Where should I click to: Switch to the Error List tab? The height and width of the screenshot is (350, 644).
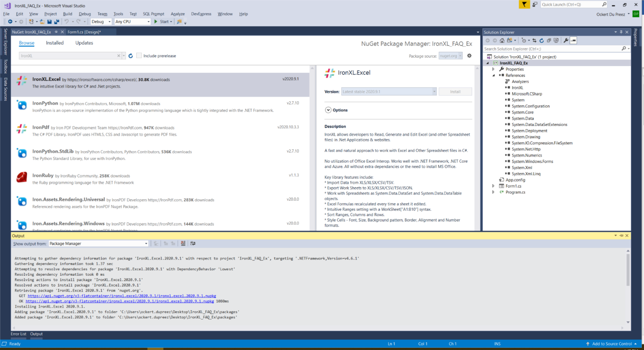(18, 334)
